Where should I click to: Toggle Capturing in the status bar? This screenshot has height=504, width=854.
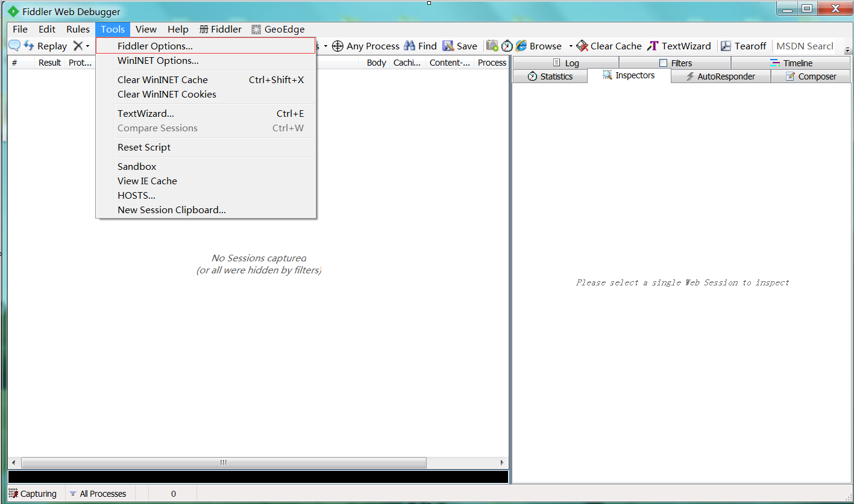point(33,494)
